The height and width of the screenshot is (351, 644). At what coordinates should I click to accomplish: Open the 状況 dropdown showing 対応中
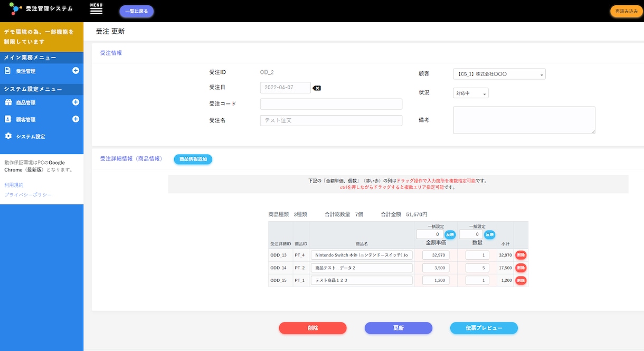coord(471,93)
